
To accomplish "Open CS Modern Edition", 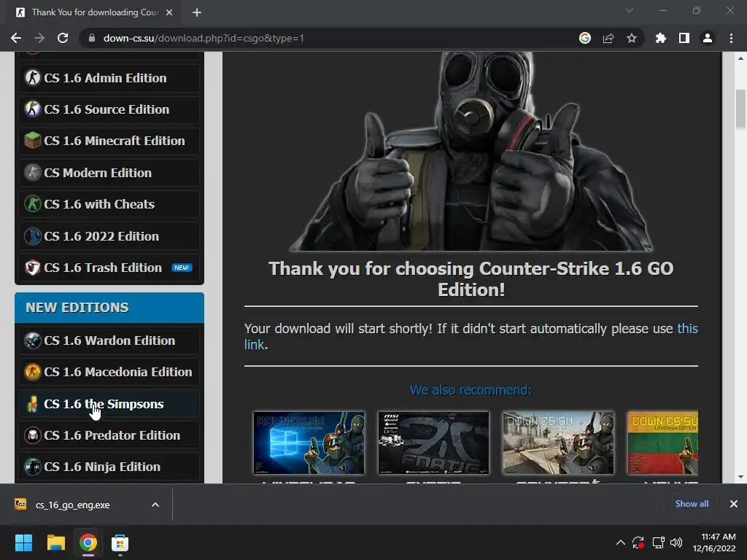I will pos(109,172).
